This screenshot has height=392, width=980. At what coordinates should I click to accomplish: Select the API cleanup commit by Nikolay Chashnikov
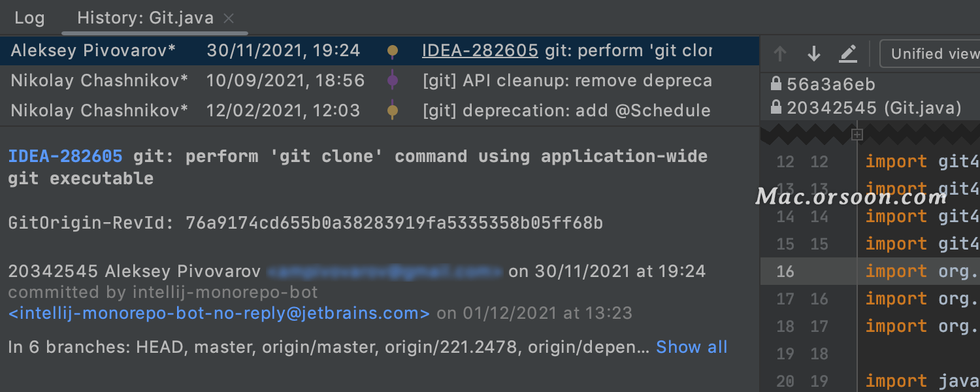pyautogui.click(x=380, y=80)
